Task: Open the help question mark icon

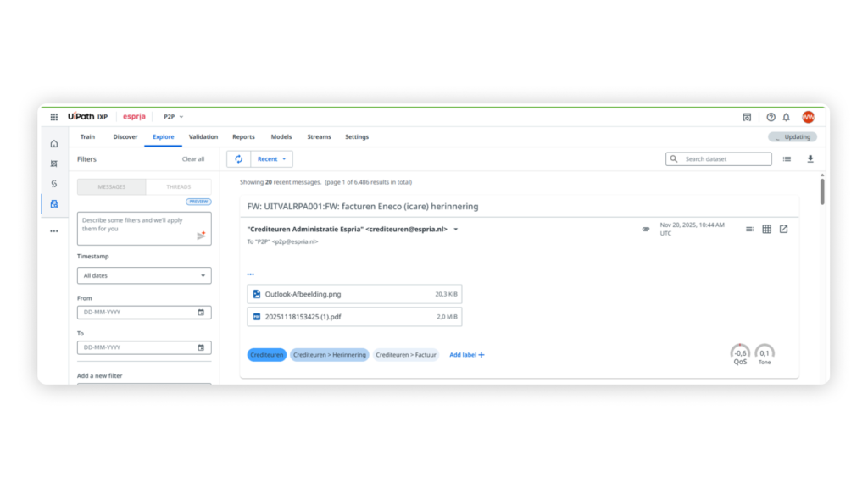Action: pyautogui.click(x=771, y=117)
